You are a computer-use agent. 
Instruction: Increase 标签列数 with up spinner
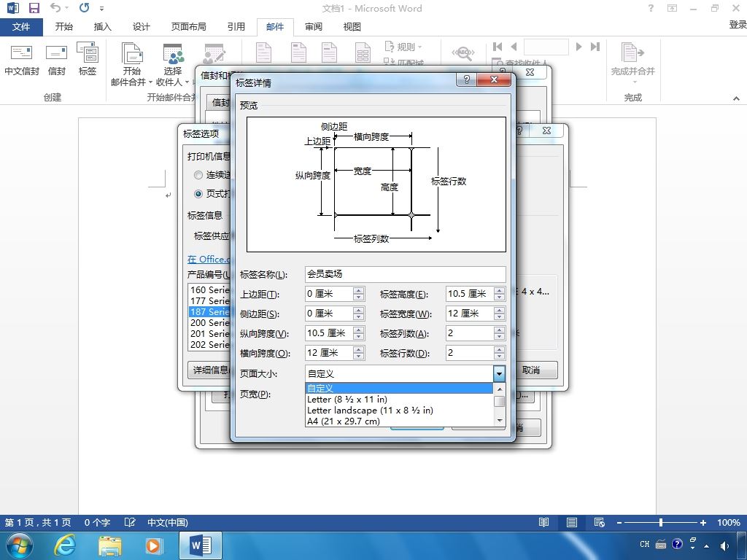pos(499,330)
